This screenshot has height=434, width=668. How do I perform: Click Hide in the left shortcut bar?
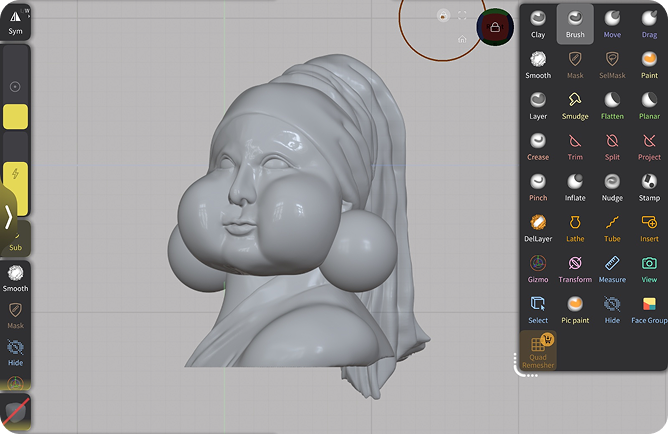(15, 352)
